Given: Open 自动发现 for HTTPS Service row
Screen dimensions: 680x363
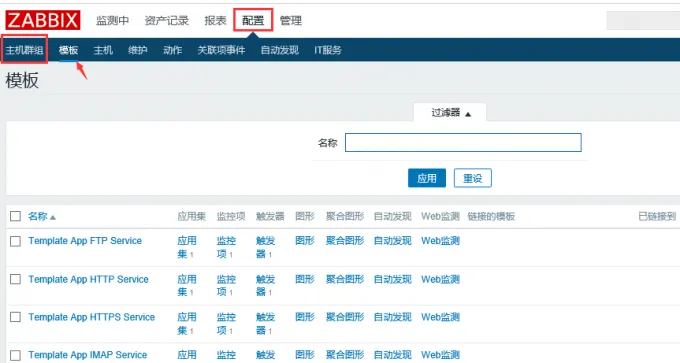Looking at the screenshot, I should pyautogui.click(x=392, y=317).
